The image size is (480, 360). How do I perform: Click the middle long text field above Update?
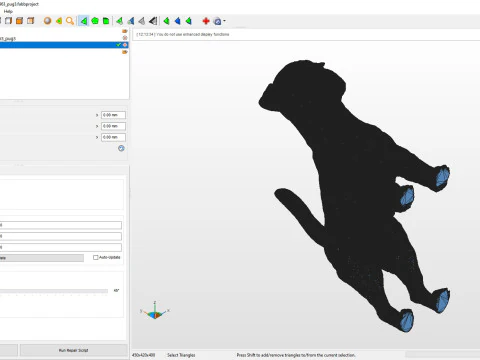(61, 236)
